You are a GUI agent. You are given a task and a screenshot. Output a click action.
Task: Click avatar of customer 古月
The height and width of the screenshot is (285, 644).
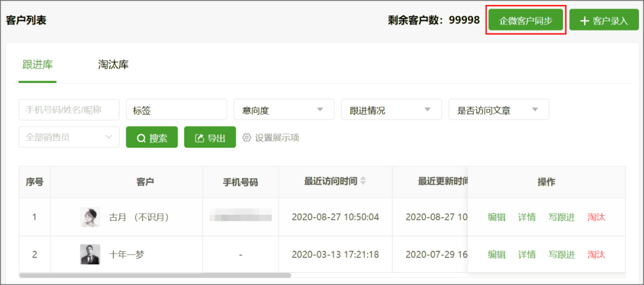(90, 217)
